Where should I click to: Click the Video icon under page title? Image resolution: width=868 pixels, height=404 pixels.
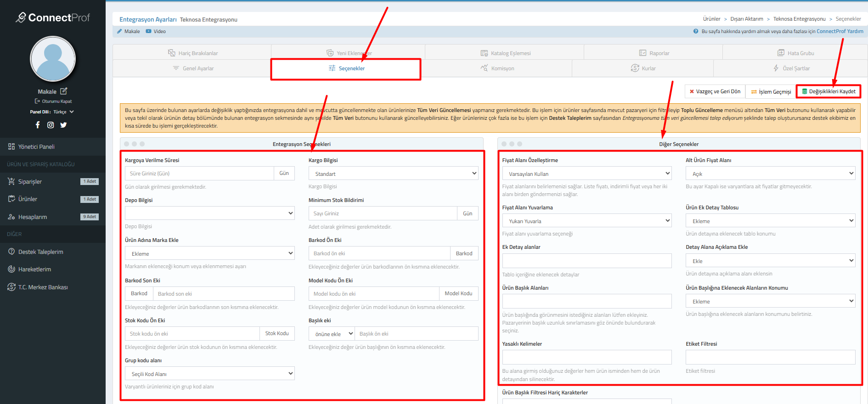(148, 31)
